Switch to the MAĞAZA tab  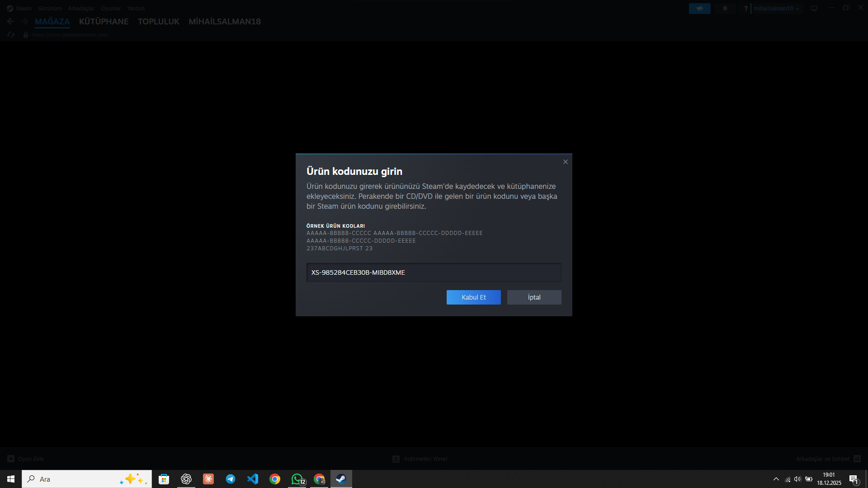(x=52, y=22)
